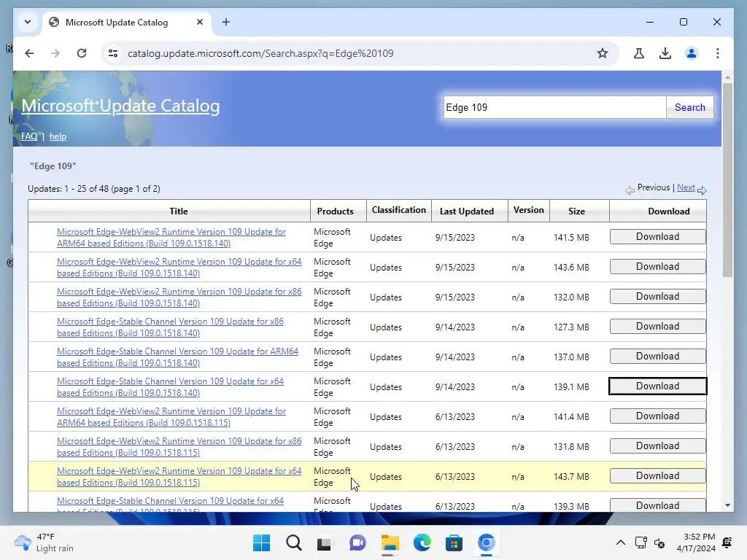Sort by Products column header

pyautogui.click(x=336, y=211)
